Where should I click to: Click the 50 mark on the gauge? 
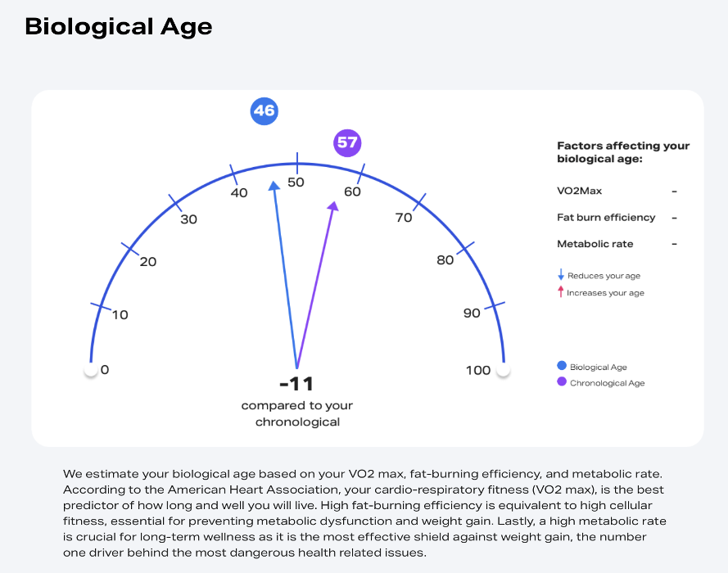[x=296, y=182]
